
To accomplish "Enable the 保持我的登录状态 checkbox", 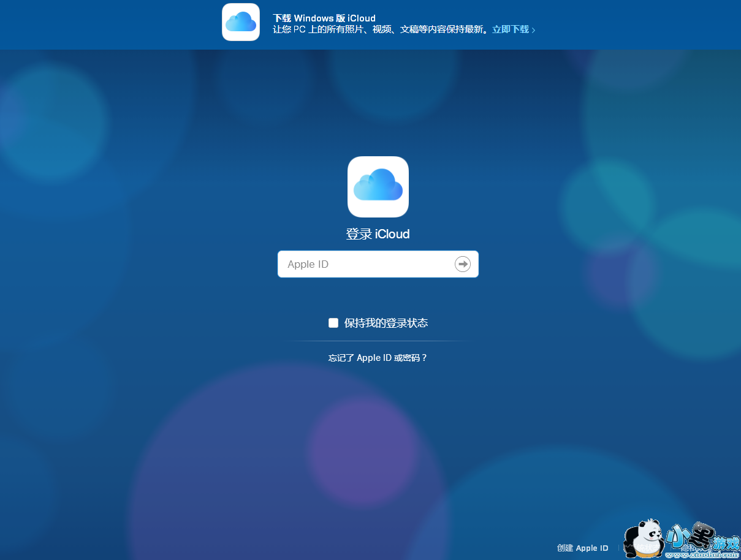I will [x=333, y=323].
